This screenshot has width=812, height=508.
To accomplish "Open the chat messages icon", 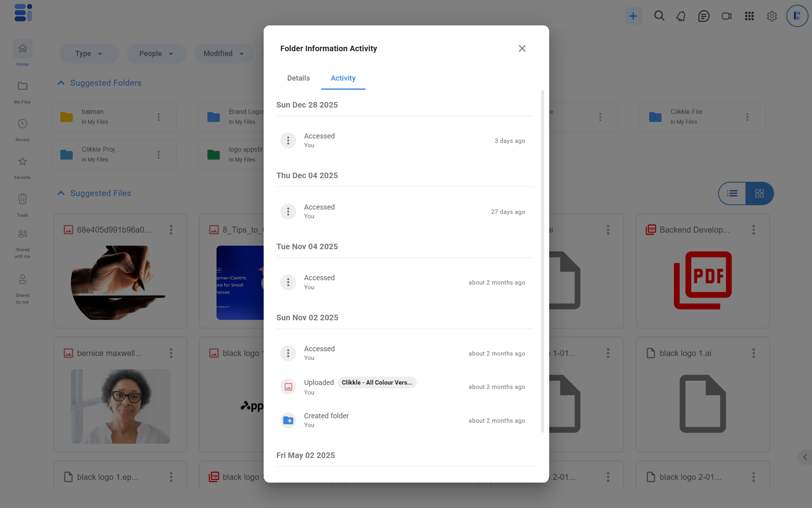I will pyautogui.click(x=704, y=16).
